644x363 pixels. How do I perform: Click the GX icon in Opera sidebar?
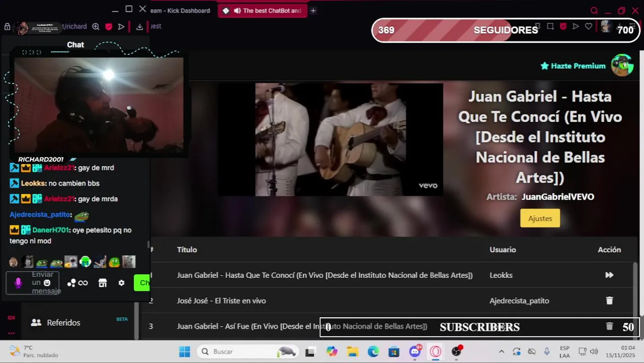[x=11, y=318]
